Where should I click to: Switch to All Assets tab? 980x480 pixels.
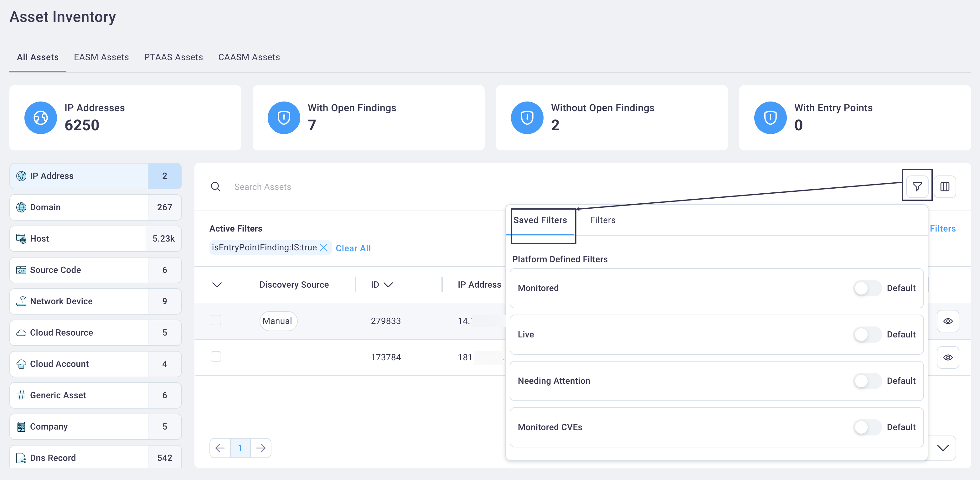click(38, 57)
